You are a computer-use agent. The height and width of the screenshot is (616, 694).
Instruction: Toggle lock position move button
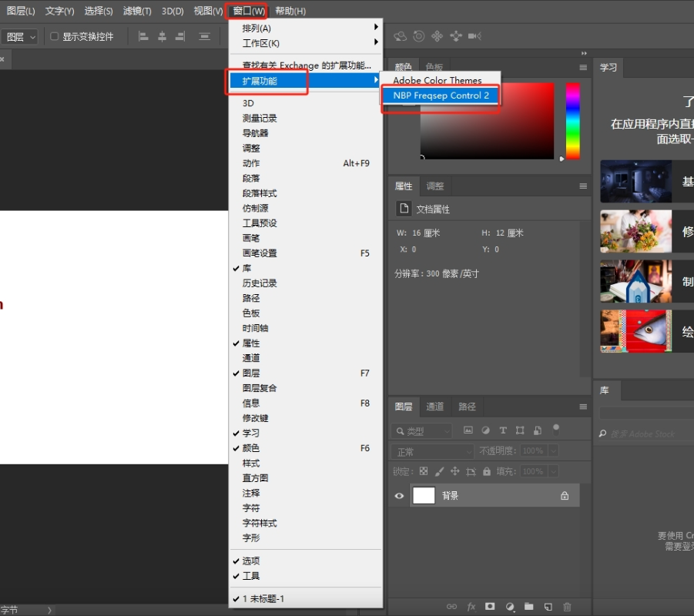click(x=455, y=471)
